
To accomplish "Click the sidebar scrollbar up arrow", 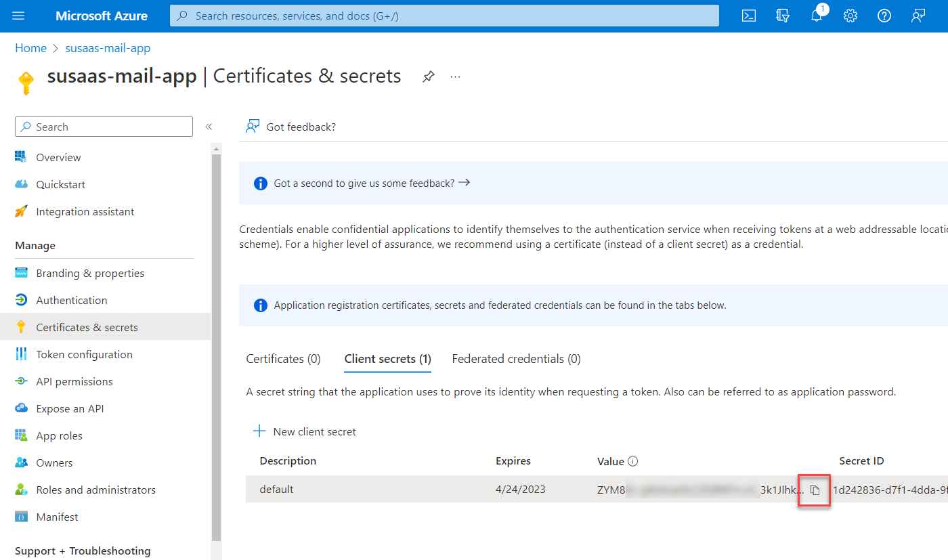I will [216, 148].
